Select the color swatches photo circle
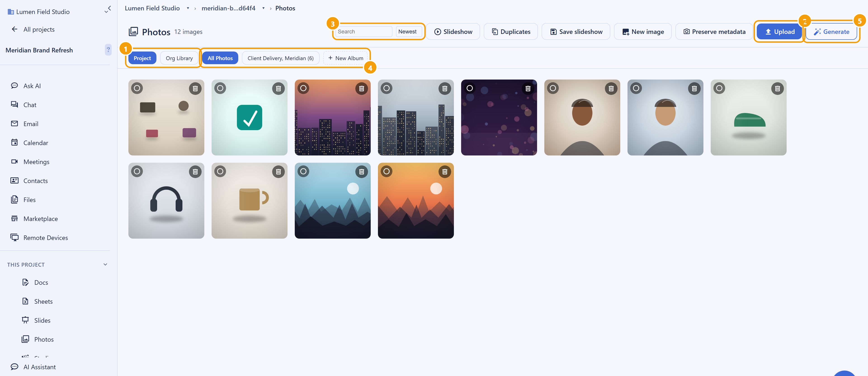The image size is (868, 376). (137, 88)
